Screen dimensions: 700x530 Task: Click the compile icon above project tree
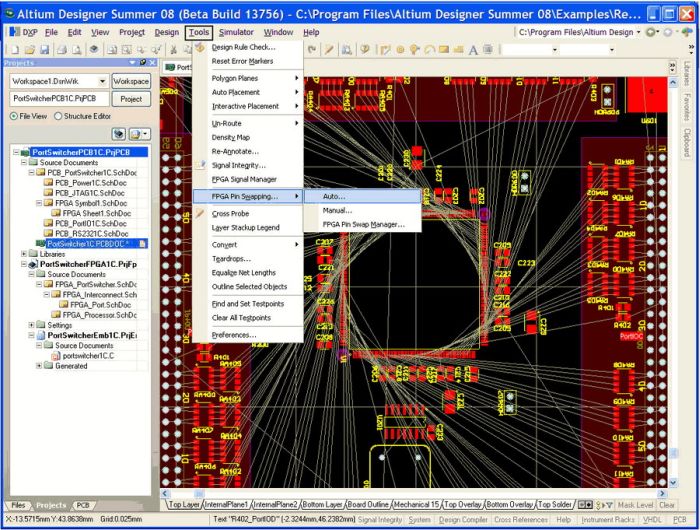tap(118, 134)
